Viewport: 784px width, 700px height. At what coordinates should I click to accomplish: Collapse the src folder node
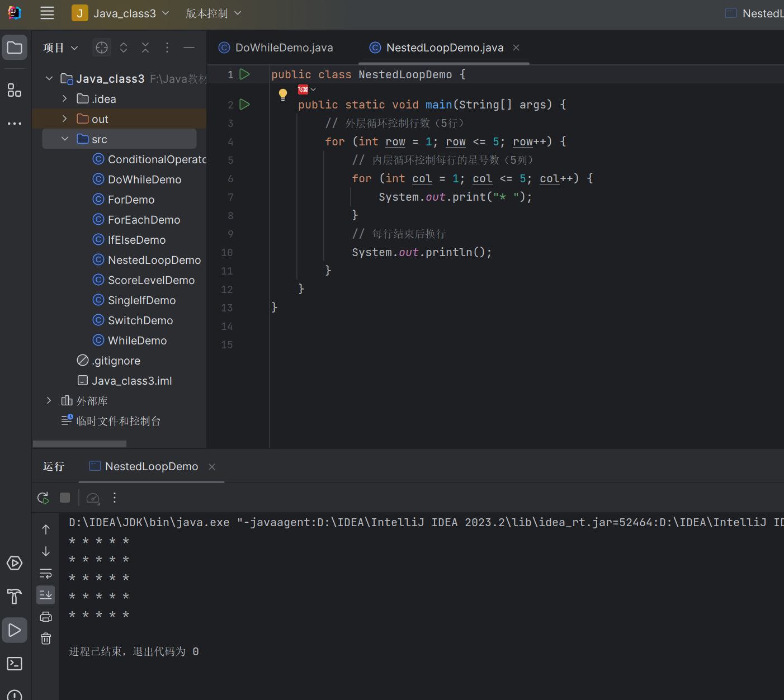[x=65, y=139]
